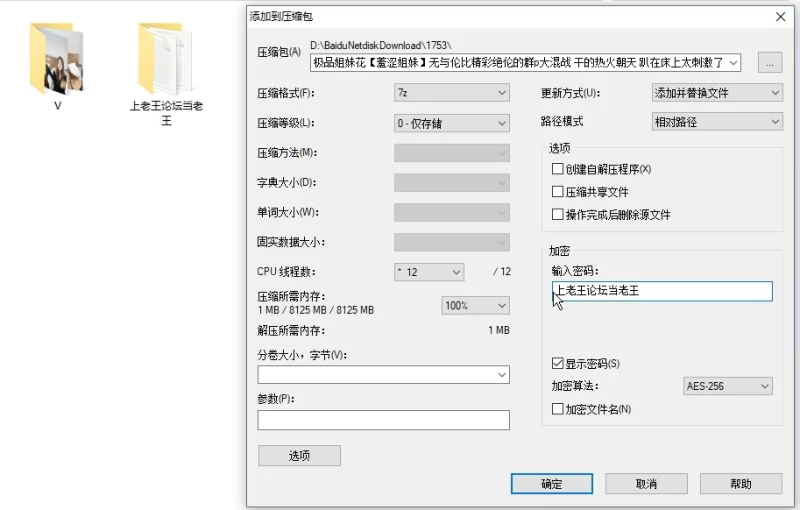Click the 帮助 button
This screenshot has height=510, width=800.
tap(741, 483)
